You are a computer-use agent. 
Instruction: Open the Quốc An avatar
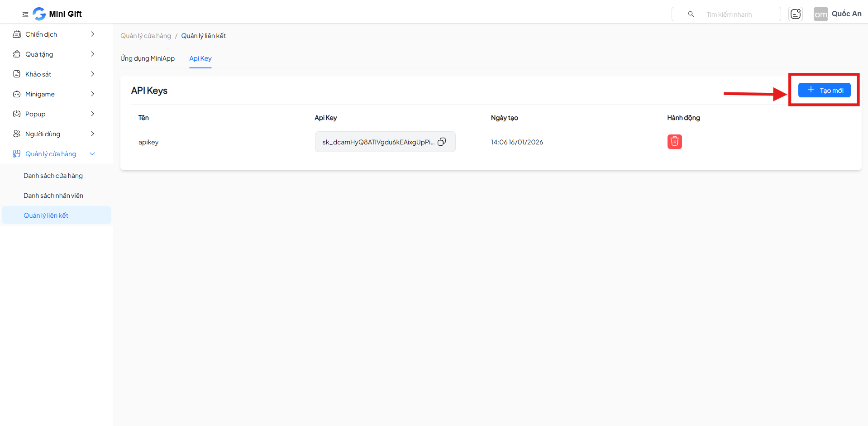coord(820,14)
